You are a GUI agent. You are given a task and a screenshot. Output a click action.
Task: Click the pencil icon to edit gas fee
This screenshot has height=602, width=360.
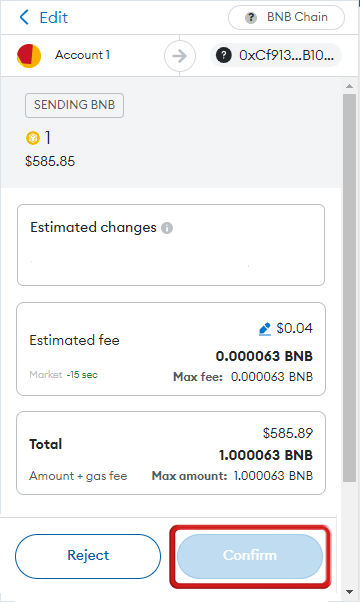pos(265,329)
